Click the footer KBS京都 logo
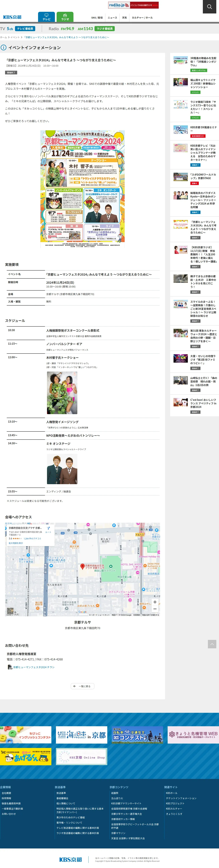Screen dimensions: 219x868 tap(71, 860)
